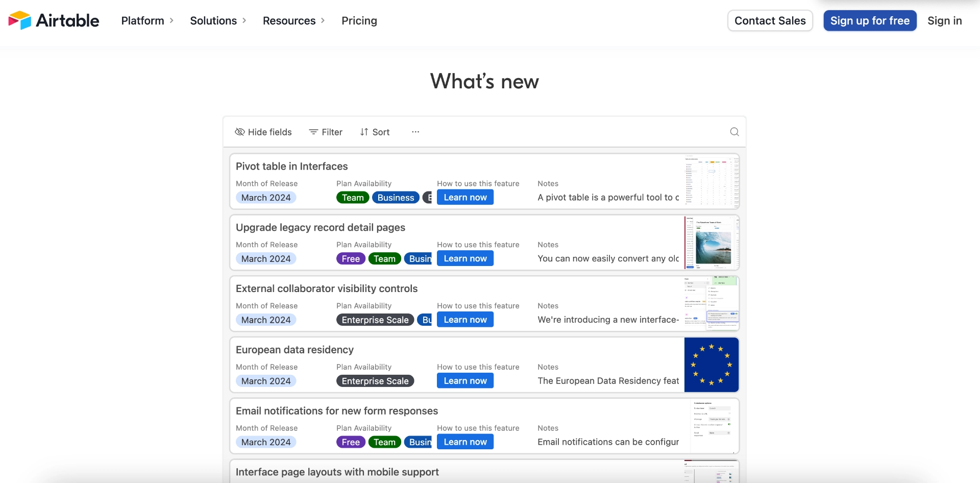
Task: Open Filter options in the toolbar
Action: pos(325,132)
